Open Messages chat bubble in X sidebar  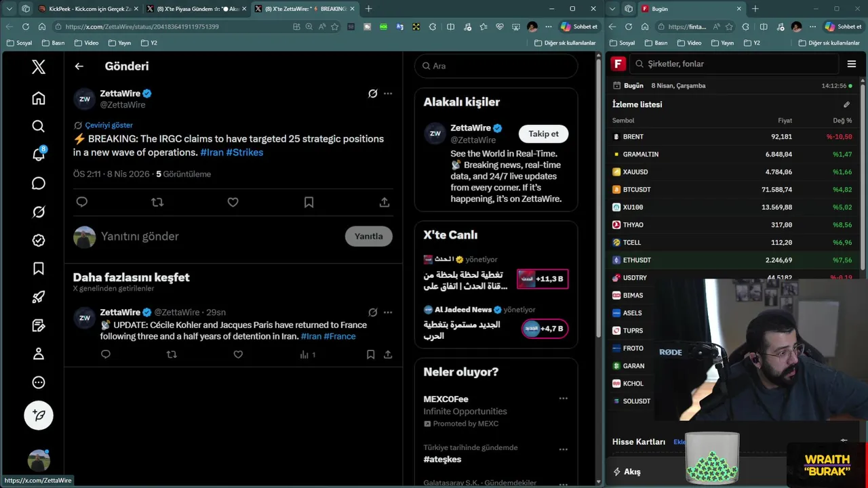point(39,184)
